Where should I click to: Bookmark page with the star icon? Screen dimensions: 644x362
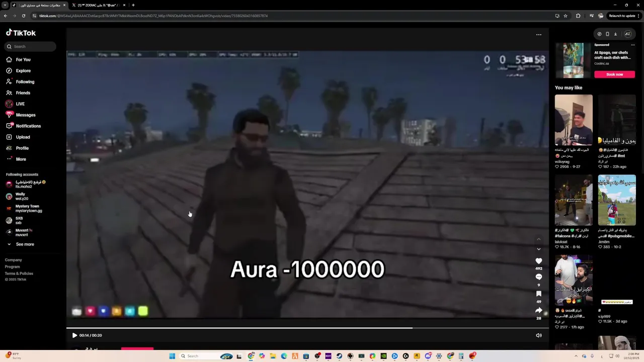[x=566, y=16]
